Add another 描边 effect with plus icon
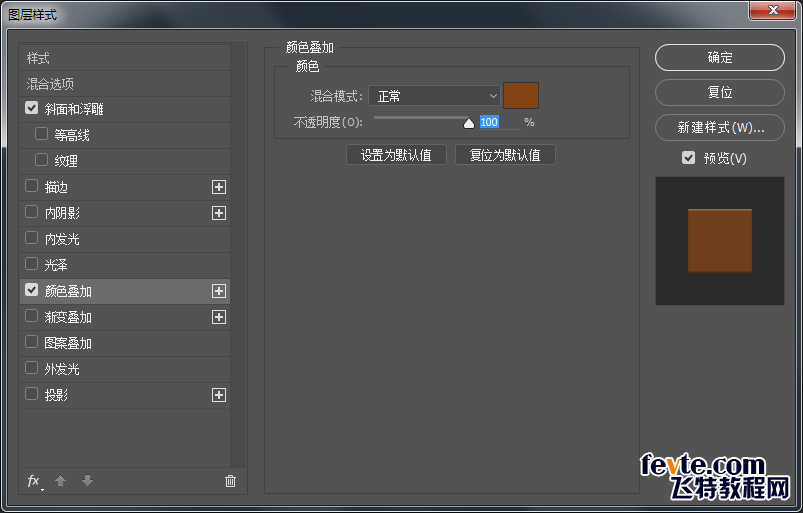Image resolution: width=803 pixels, height=513 pixels. click(x=219, y=187)
